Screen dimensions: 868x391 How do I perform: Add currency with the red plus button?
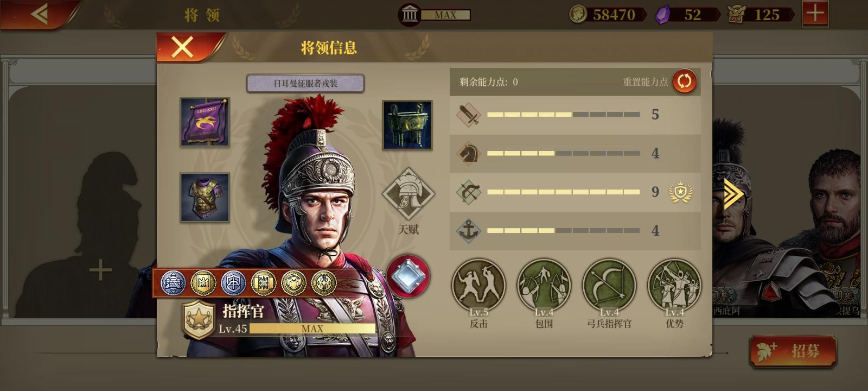(815, 14)
